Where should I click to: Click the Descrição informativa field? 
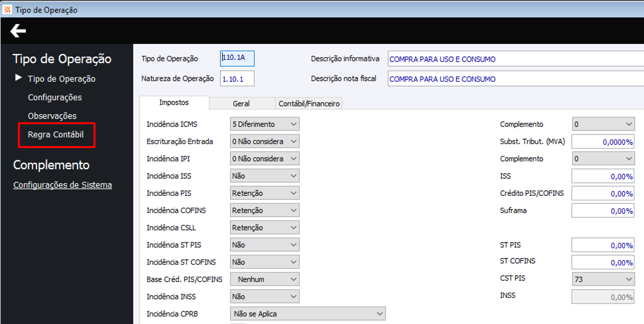tap(515, 59)
